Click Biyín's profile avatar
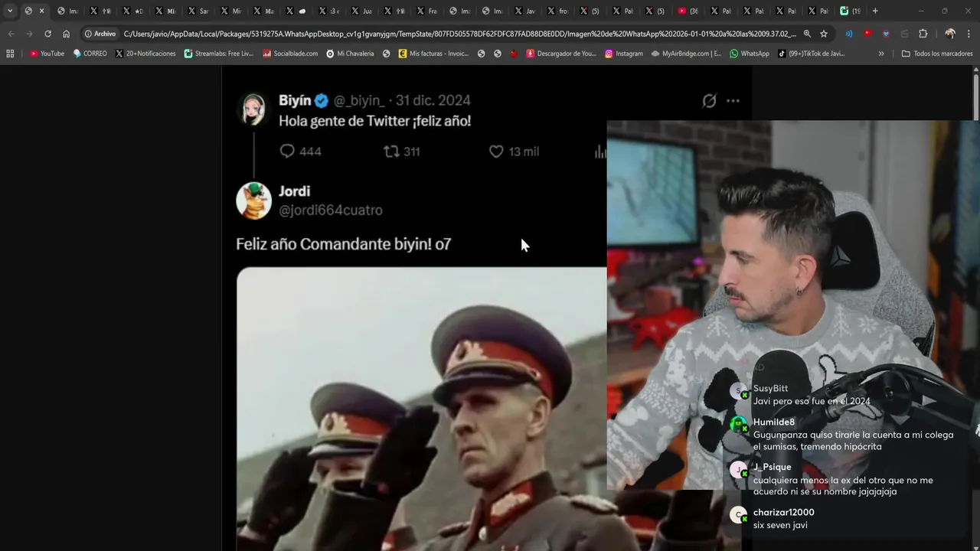 [253, 109]
